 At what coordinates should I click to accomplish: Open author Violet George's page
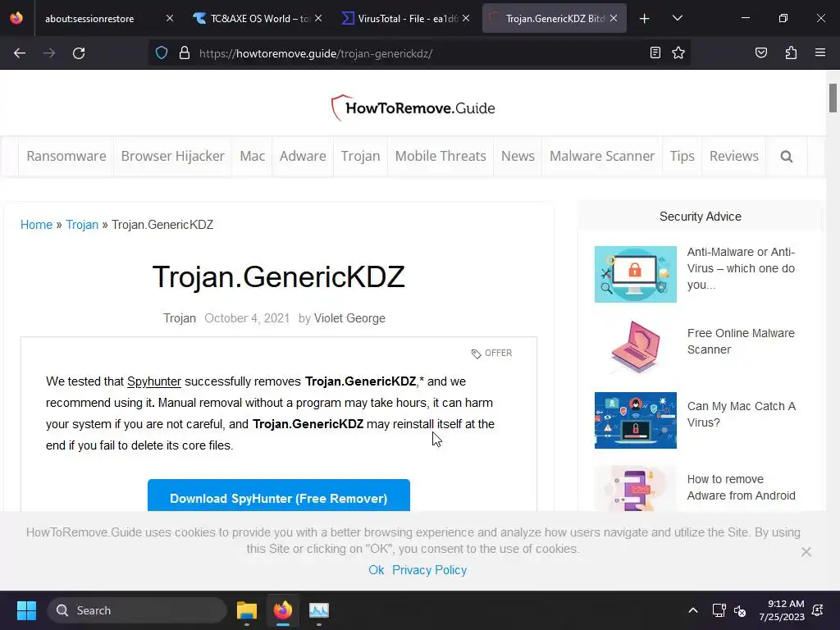click(349, 318)
